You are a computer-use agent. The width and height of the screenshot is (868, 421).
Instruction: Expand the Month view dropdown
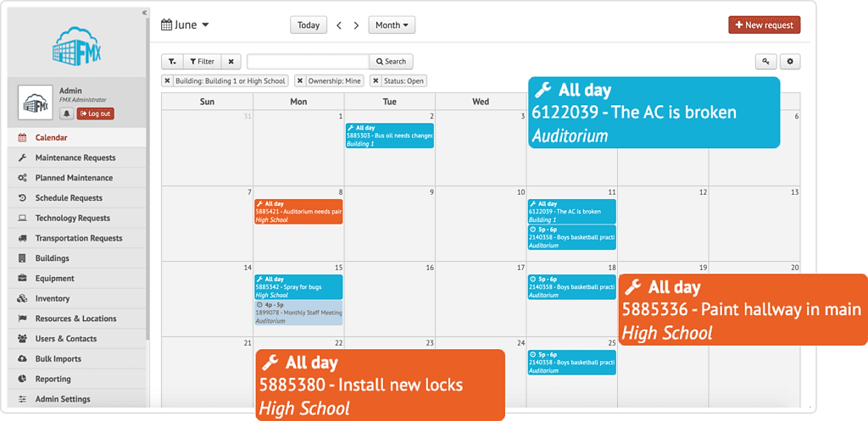392,25
